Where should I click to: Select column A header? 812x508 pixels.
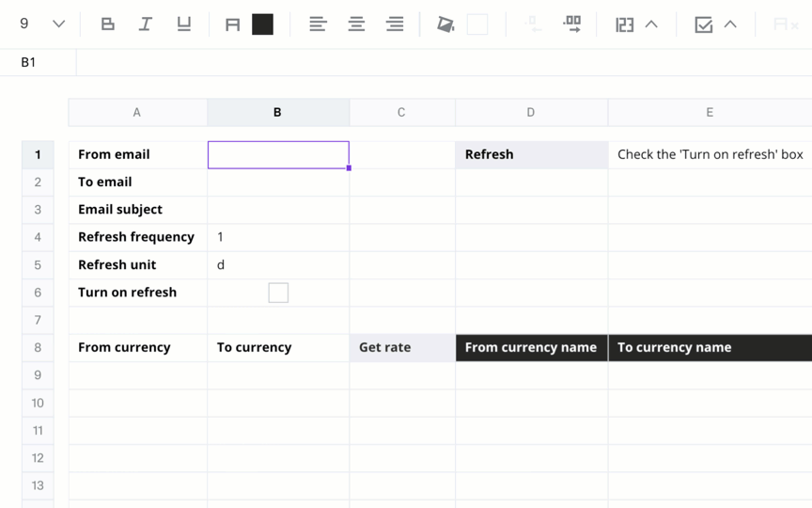(x=137, y=113)
